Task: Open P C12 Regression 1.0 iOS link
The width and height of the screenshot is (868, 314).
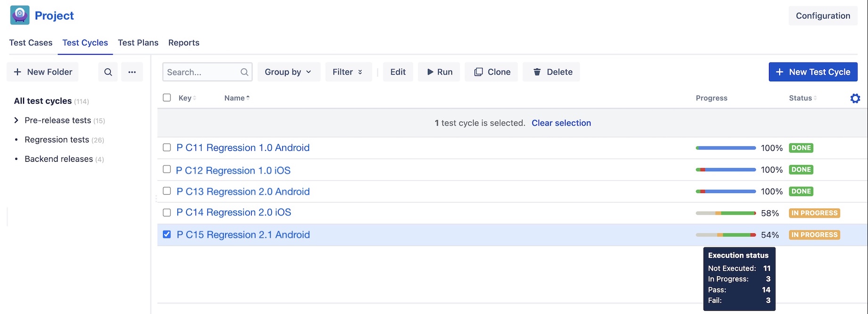Action: click(x=233, y=170)
